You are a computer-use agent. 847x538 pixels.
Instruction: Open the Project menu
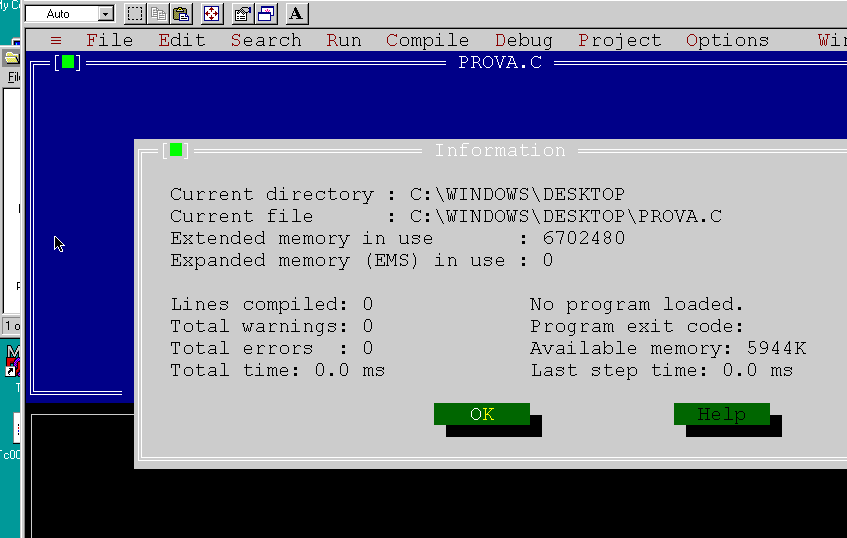point(619,40)
